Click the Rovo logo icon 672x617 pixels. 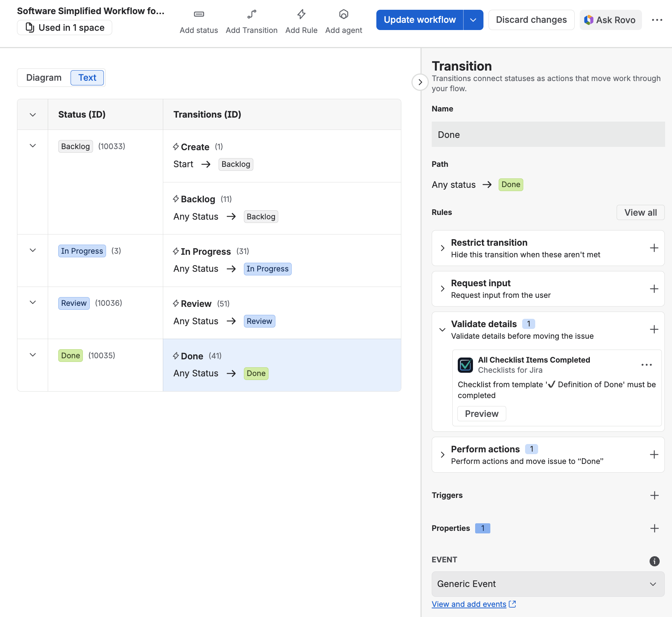[x=588, y=20]
